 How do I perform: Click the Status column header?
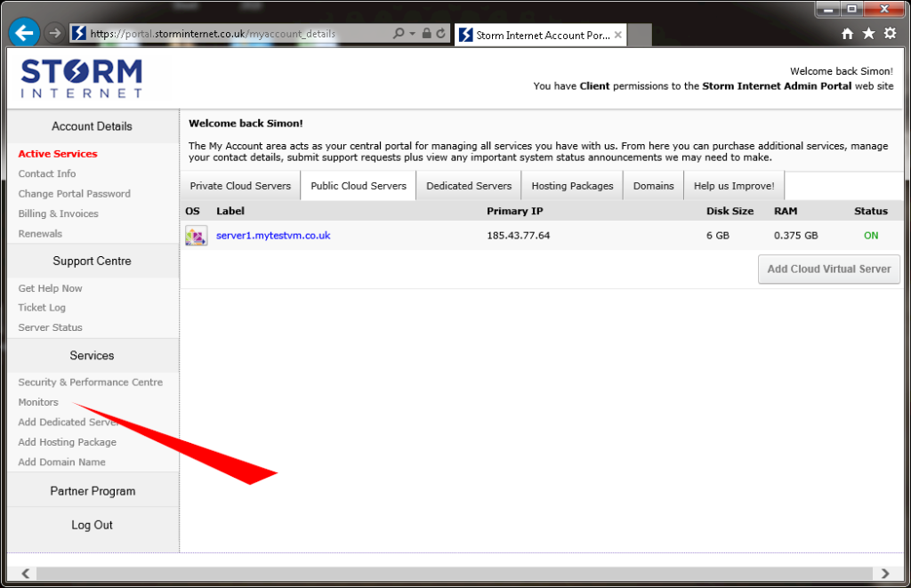[871, 211]
